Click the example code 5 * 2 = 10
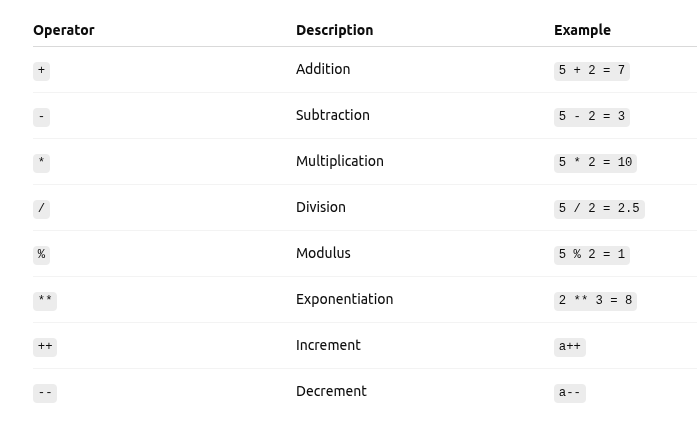697x435 pixels. (x=595, y=163)
